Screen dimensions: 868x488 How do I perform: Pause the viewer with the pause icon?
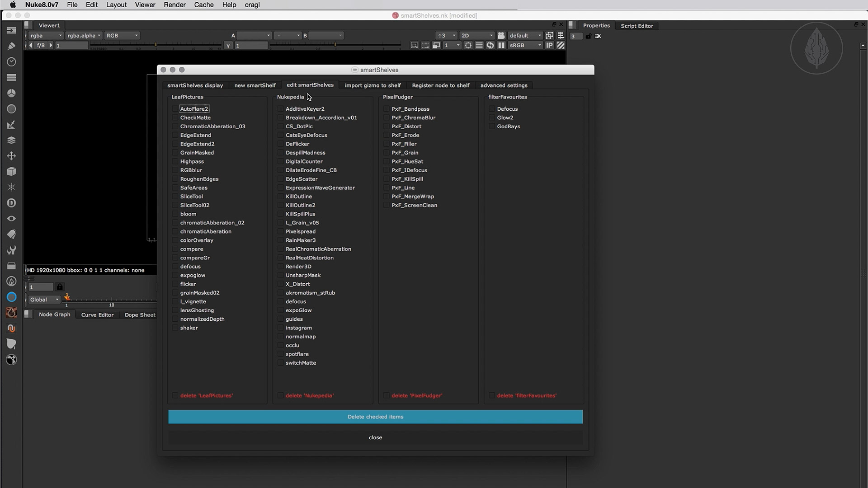coord(501,45)
